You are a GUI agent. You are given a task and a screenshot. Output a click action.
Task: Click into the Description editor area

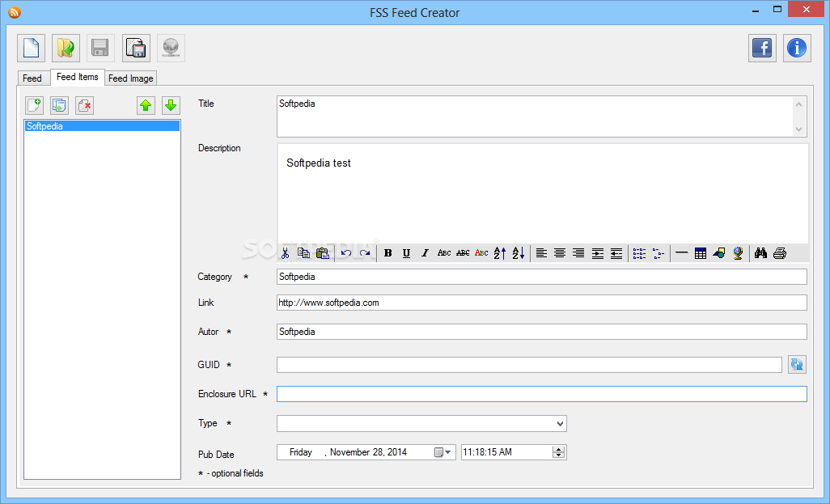543,194
